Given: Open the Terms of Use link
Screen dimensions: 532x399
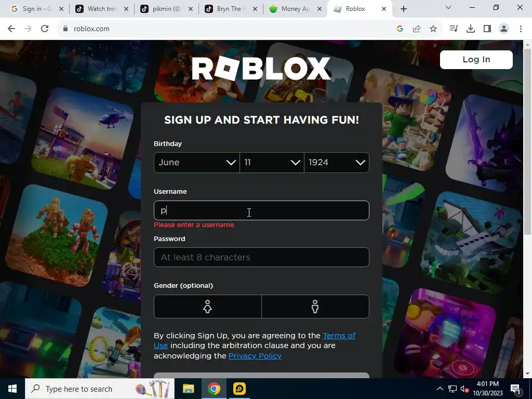Looking at the screenshot, I should (339, 336).
